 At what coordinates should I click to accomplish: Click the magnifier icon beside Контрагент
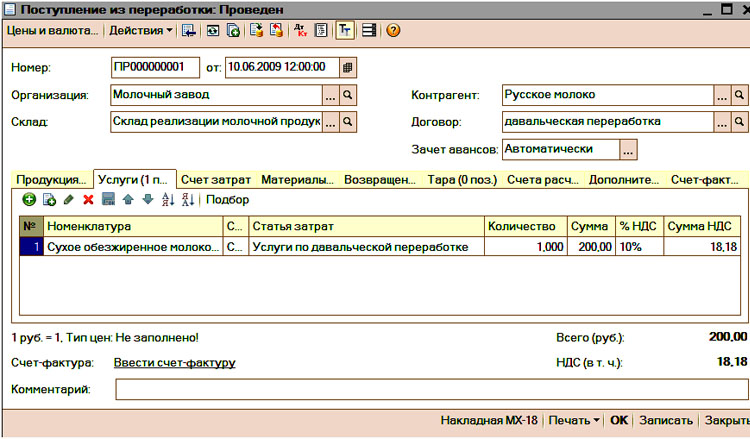(x=739, y=95)
